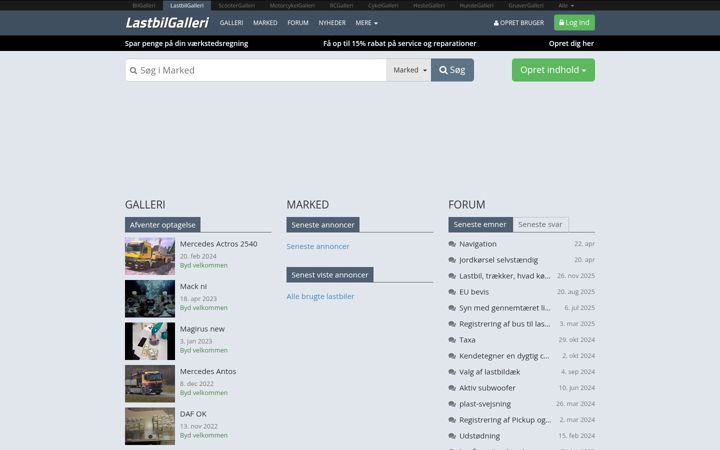Open the HundeGalleri site tab
720x450 pixels.
tap(476, 6)
